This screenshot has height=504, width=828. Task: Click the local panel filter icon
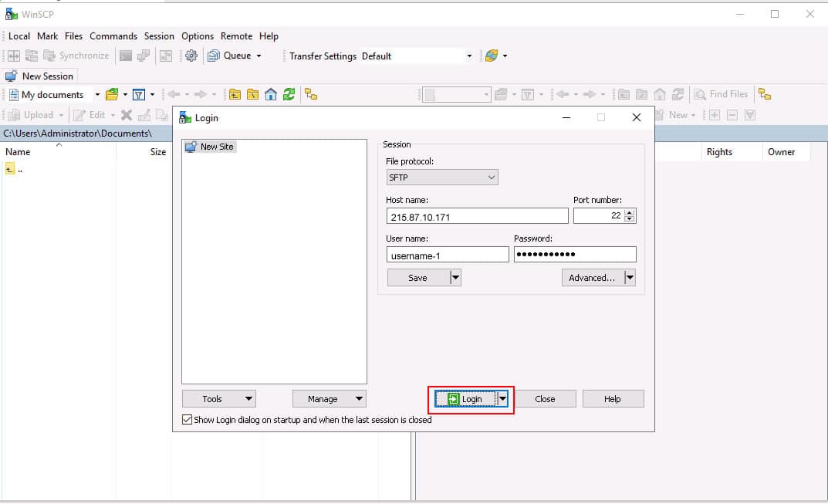coord(139,95)
